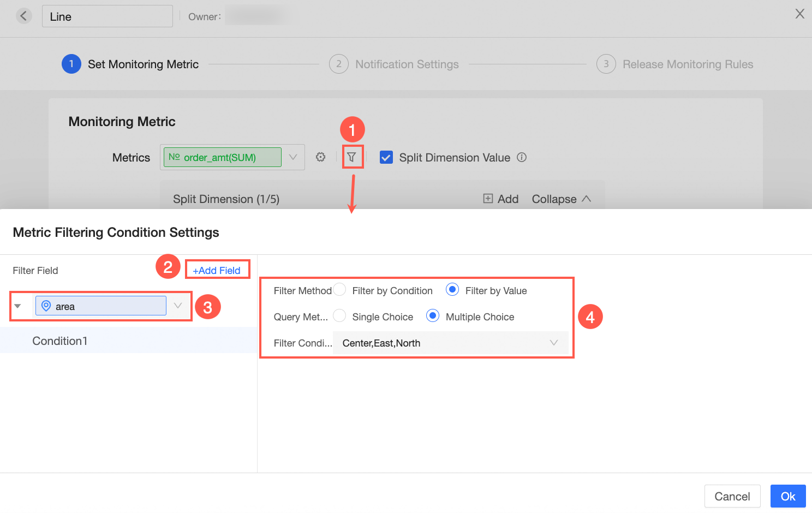Click the metric filter funnel icon

pos(352,157)
